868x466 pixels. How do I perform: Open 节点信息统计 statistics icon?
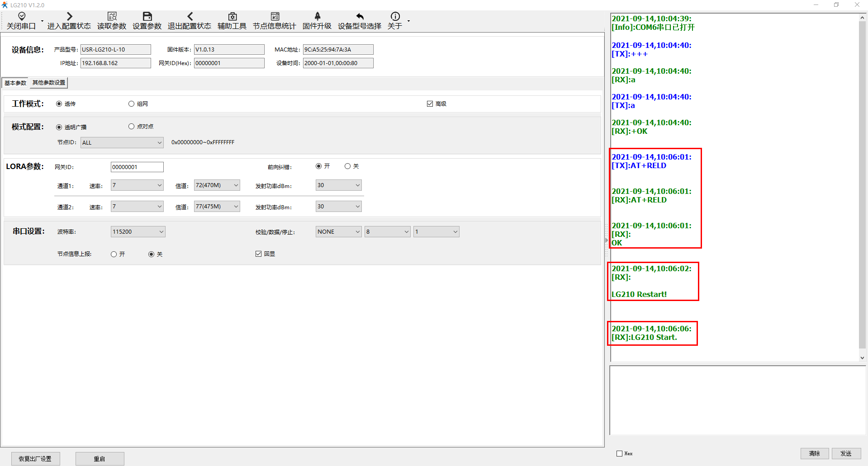pos(275,17)
